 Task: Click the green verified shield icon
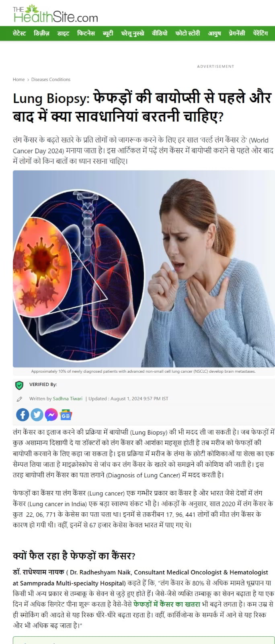[19, 385]
